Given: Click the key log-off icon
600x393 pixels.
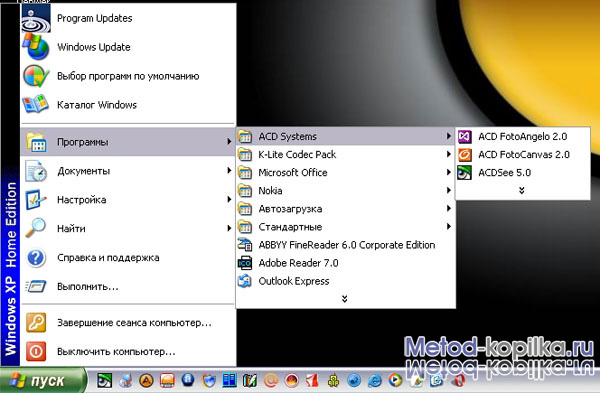Looking at the screenshot, I should (x=36, y=323).
